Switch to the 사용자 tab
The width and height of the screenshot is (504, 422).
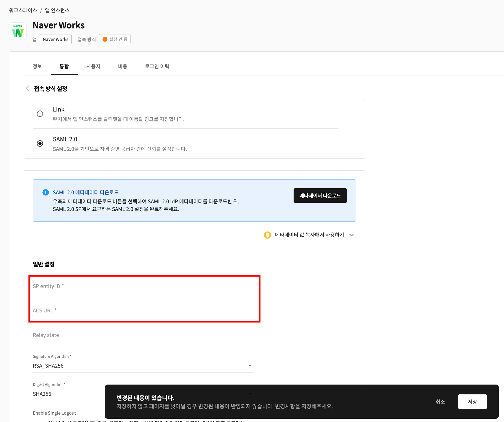(93, 66)
